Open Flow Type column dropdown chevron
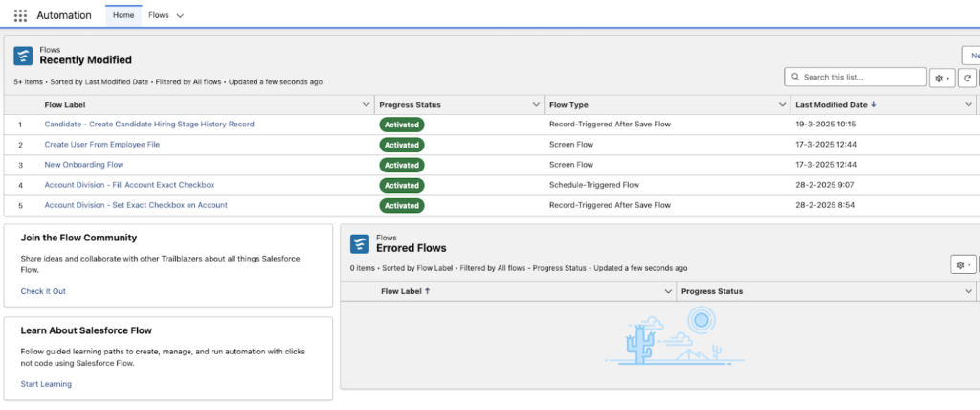Image resolution: width=980 pixels, height=410 pixels. 782,105
